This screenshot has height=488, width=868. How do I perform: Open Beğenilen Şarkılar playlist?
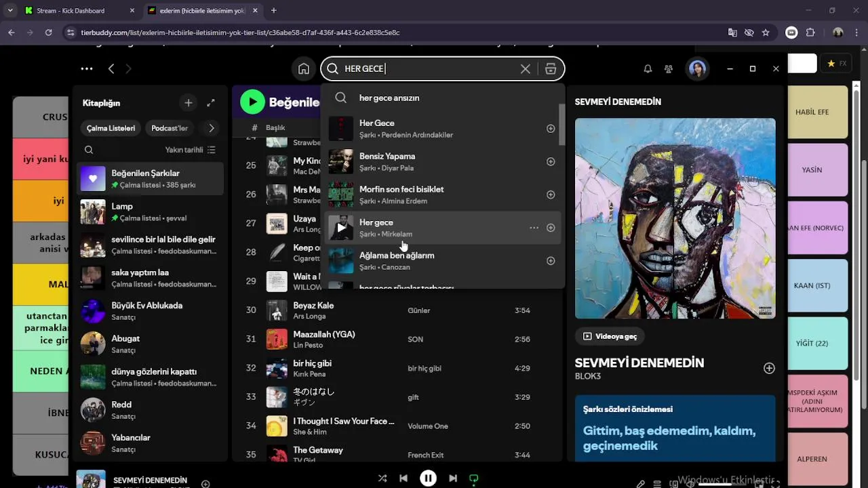(150, 179)
